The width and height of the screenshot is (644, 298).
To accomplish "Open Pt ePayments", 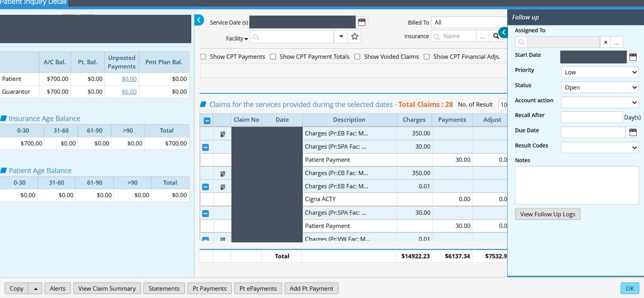I will click(x=258, y=288).
